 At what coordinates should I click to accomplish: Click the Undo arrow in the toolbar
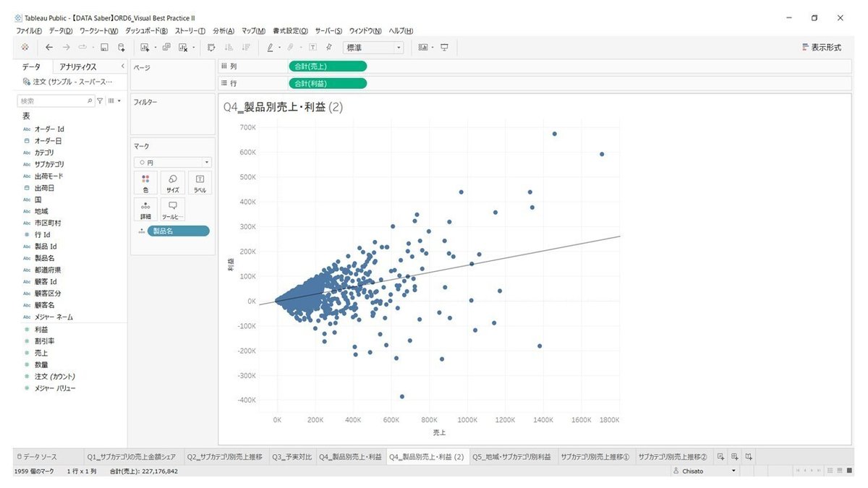click(48, 47)
